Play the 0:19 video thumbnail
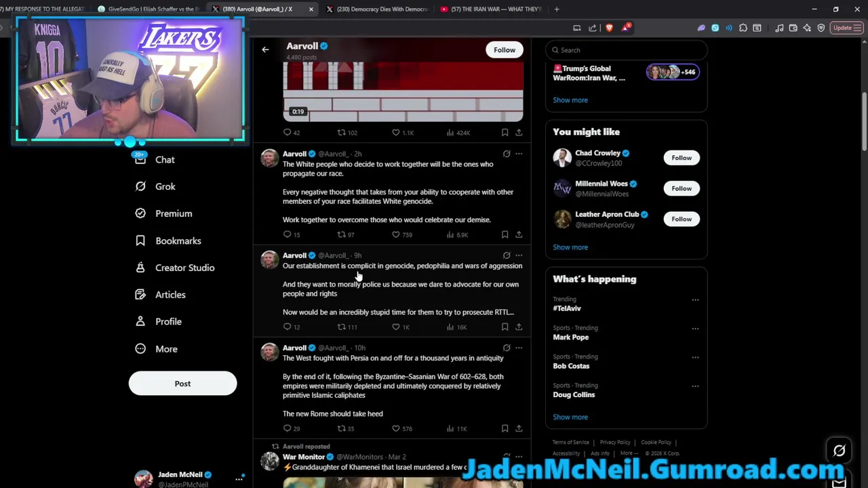This screenshot has height=488, width=868. (x=403, y=91)
